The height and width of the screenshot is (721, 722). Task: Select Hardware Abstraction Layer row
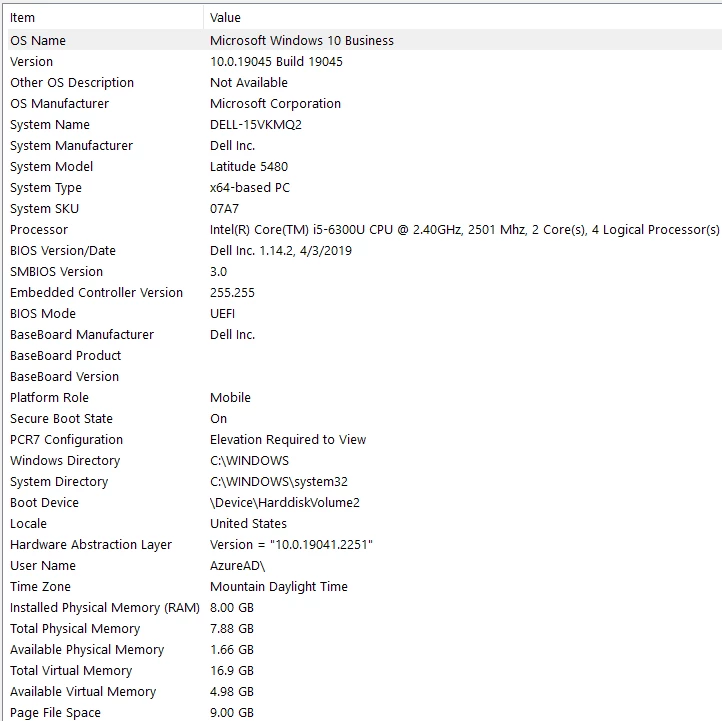pyautogui.click(x=91, y=545)
